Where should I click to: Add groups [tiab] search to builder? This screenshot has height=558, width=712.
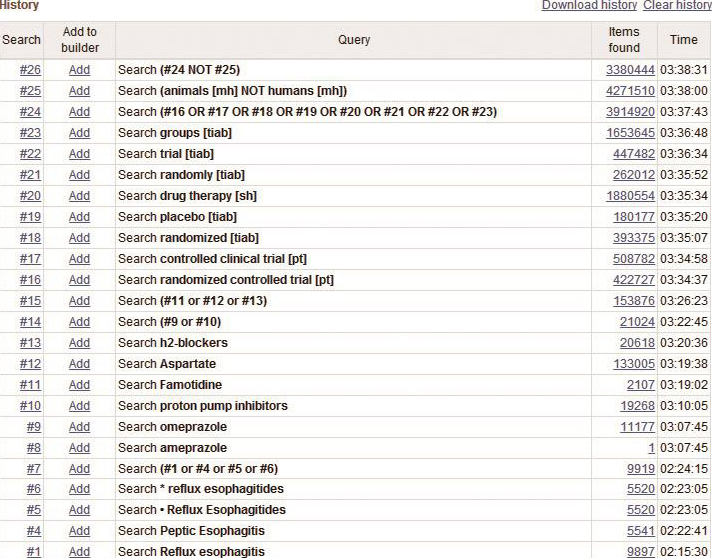click(79, 133)
